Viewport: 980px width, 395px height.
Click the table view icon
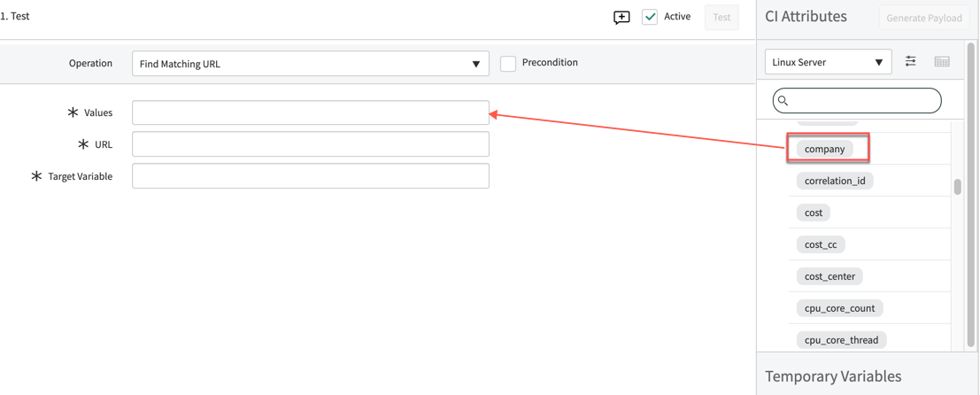click(942, 61)
